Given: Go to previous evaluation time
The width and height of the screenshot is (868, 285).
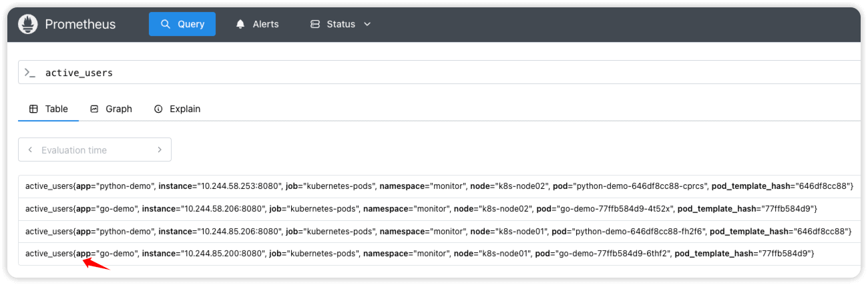Looking at the screenshot, I should pos(30,150).
